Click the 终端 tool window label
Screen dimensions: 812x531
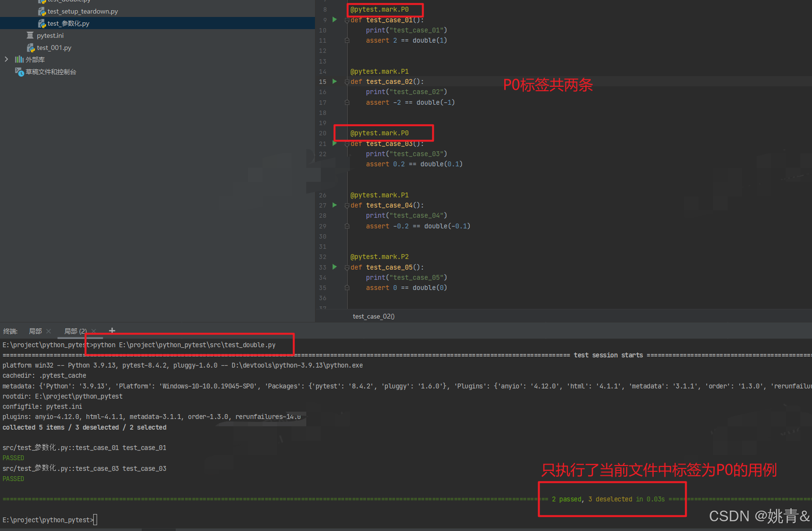coord(10,331)
